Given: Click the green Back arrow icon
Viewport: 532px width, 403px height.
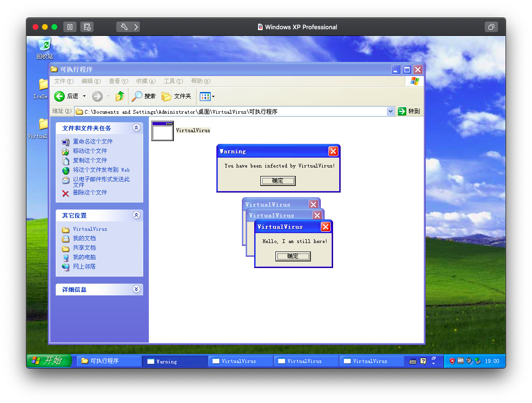Looking at the screenshot, I should click(x=60, y=96).
